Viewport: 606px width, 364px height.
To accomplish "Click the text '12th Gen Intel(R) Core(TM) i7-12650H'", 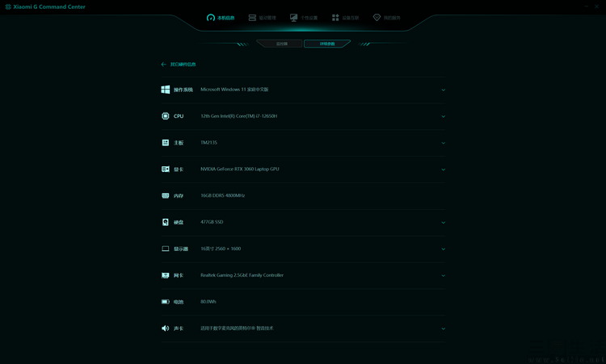I will click(x=239, y=115).
